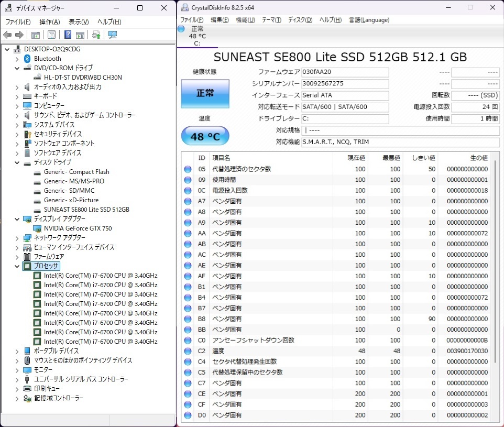Image resolution: width=504 pixels, height=427 pixels.
Task: Collapse the ディスク ドライブ node
Action: click(x=17, y=162)
